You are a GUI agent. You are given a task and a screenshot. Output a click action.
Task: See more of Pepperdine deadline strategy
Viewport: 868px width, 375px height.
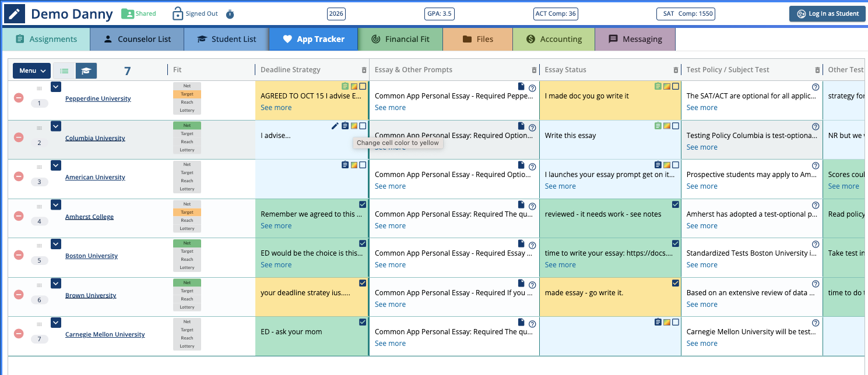[x=276, y=108]
